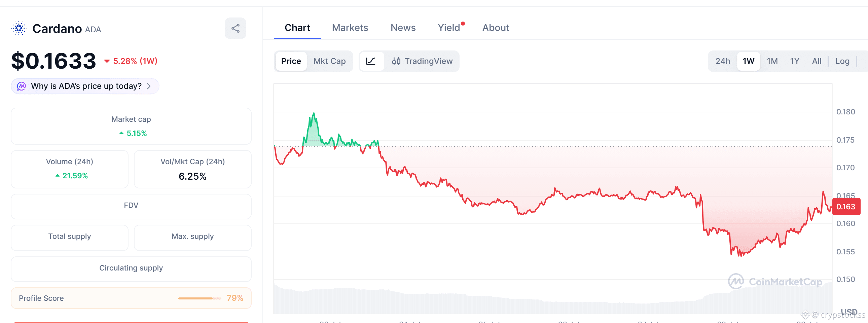Click the TradingView candlestick icon

[x=396, y=61]
